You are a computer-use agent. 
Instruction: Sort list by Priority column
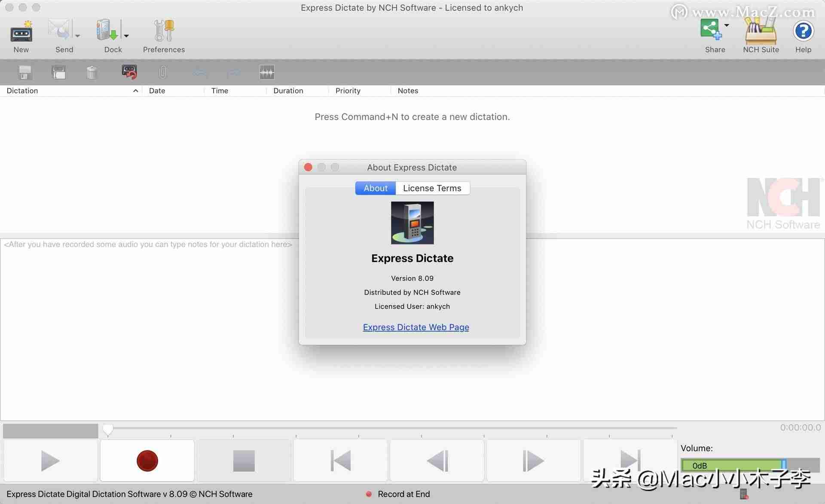(x=360, y=91)
